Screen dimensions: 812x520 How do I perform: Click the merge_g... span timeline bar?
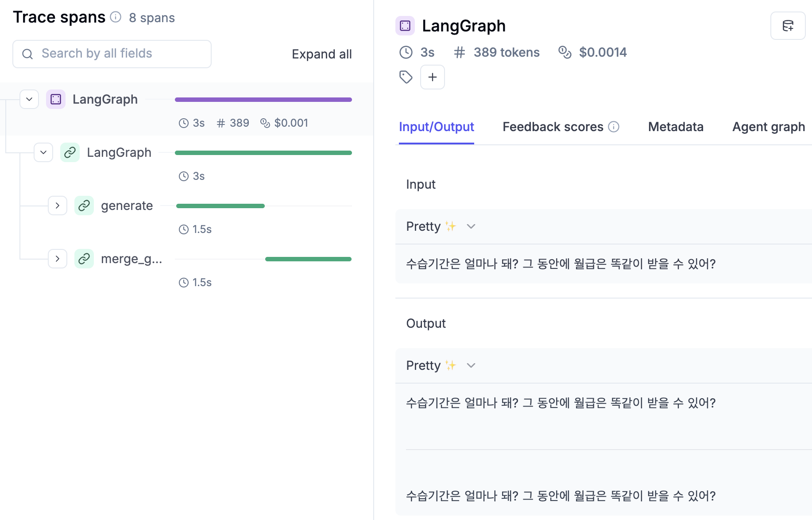(308, 259)
